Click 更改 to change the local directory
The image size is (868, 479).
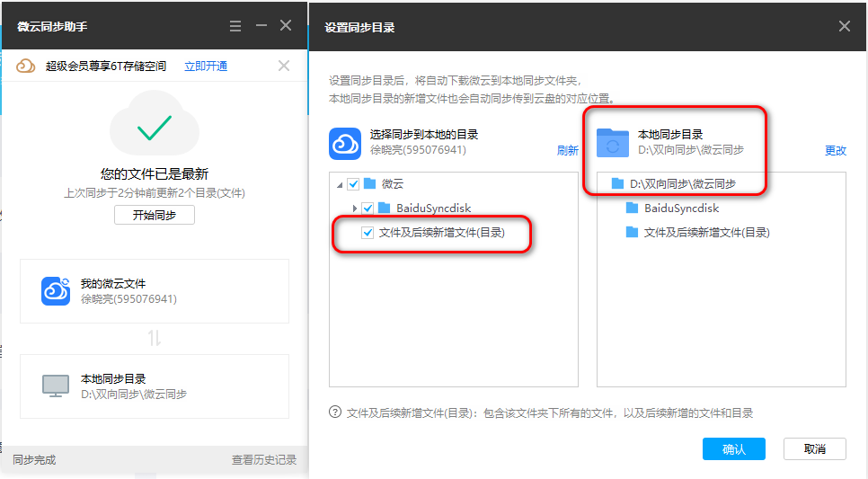[x=836, y=151]
